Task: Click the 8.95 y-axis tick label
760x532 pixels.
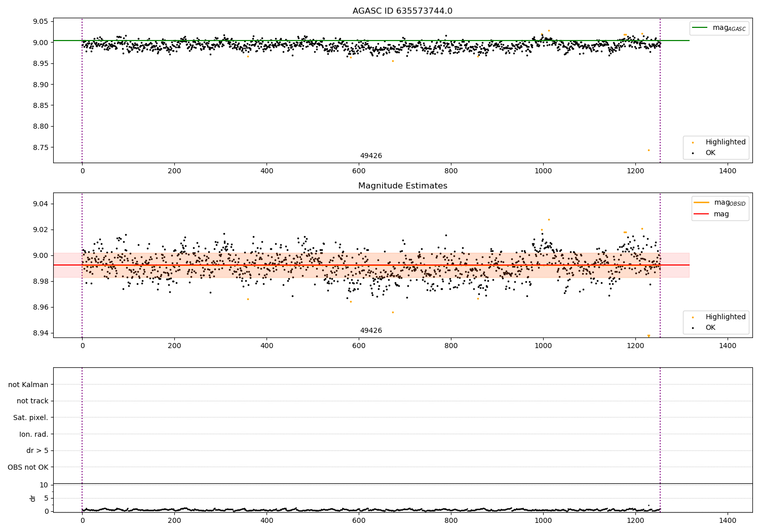Action: tap(41, 63)
